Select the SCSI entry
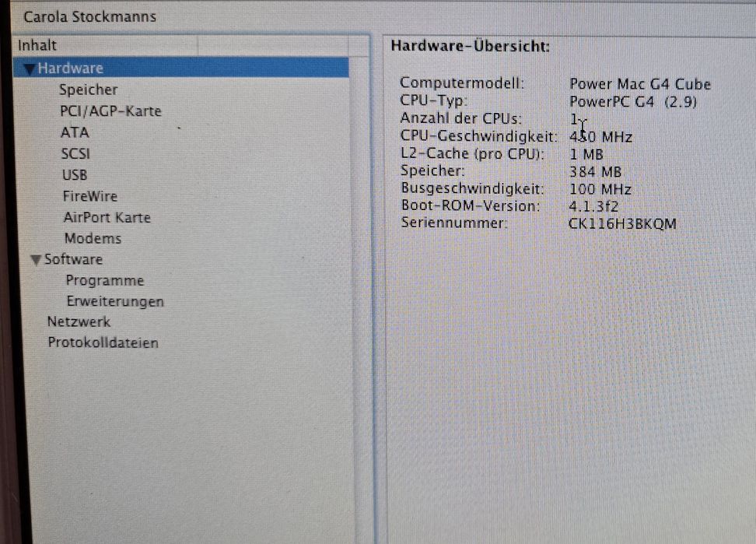756x544 pixels. coord(75,153)
